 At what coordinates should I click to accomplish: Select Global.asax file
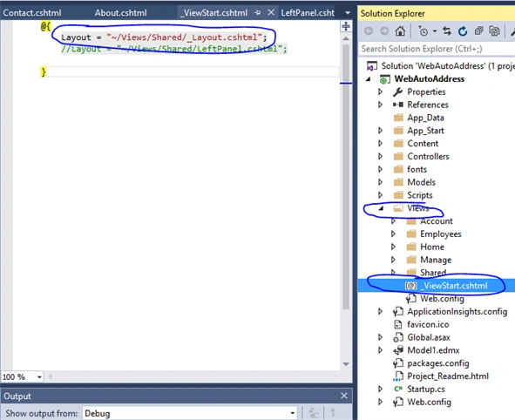428,337
